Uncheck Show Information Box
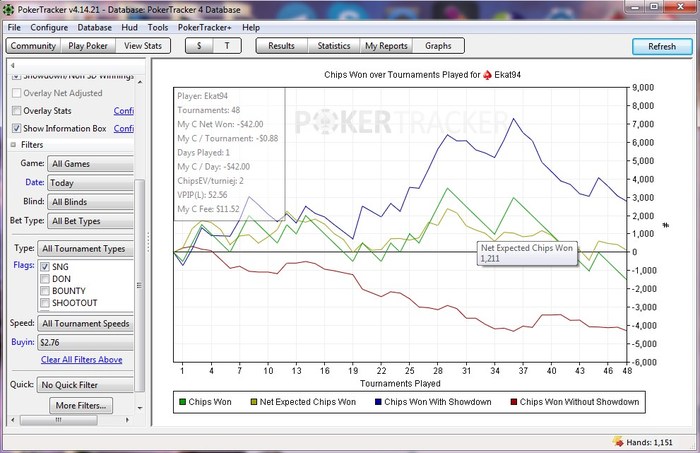 [x=17, y=128]
